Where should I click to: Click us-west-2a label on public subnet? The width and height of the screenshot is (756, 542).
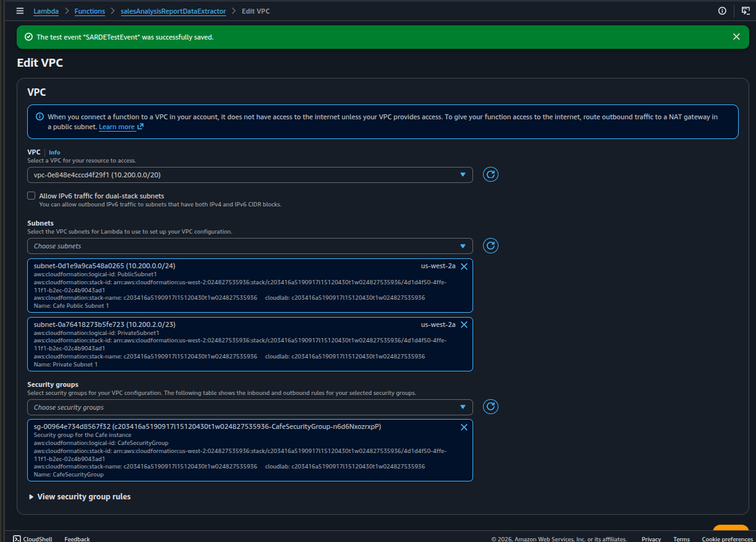coord(438,266)
